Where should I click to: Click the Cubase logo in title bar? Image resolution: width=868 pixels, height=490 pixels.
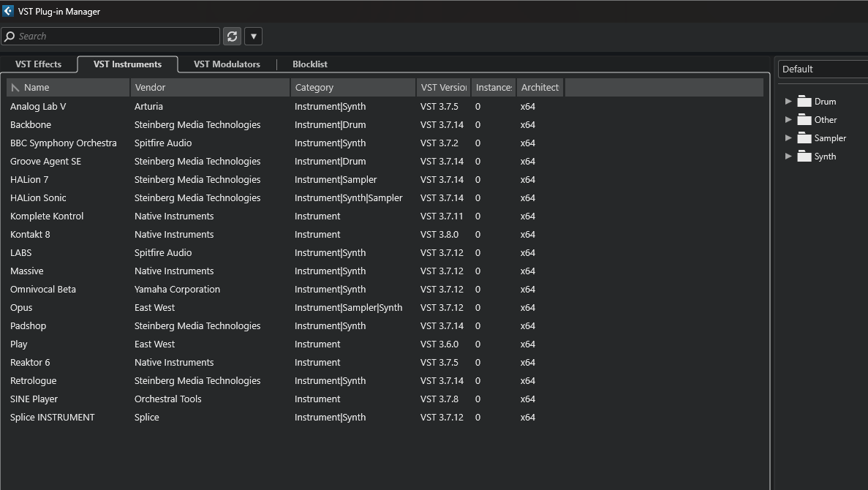tap(8, 11)
